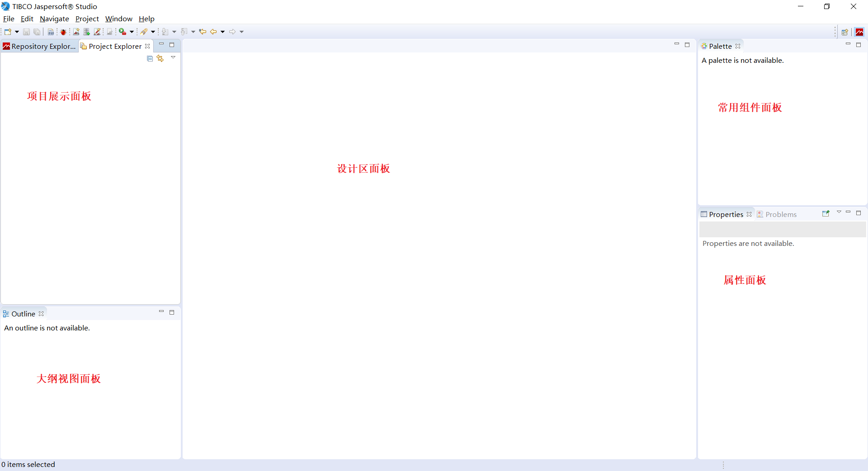
Task: Open the View Menu in Project Explorer
Action: pos(173,58)
